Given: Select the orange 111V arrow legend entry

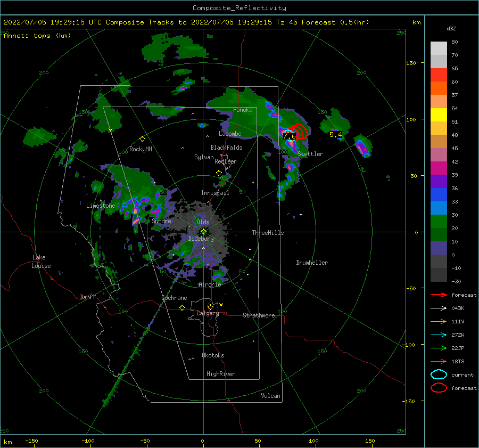Looking at the screenshot, I should point(439,321).
